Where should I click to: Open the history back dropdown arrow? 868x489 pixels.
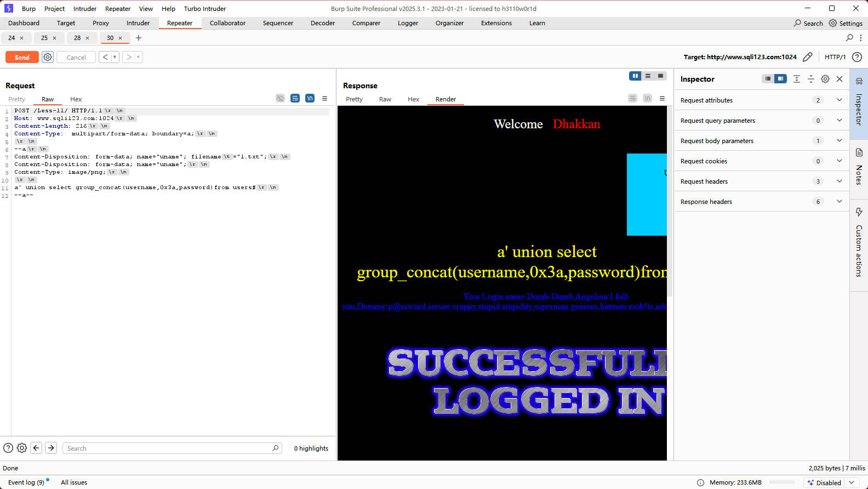115,57
